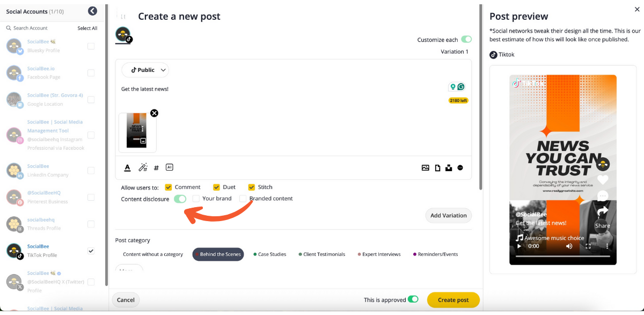Click the text formatting 'A' icon

coord(127,168)
